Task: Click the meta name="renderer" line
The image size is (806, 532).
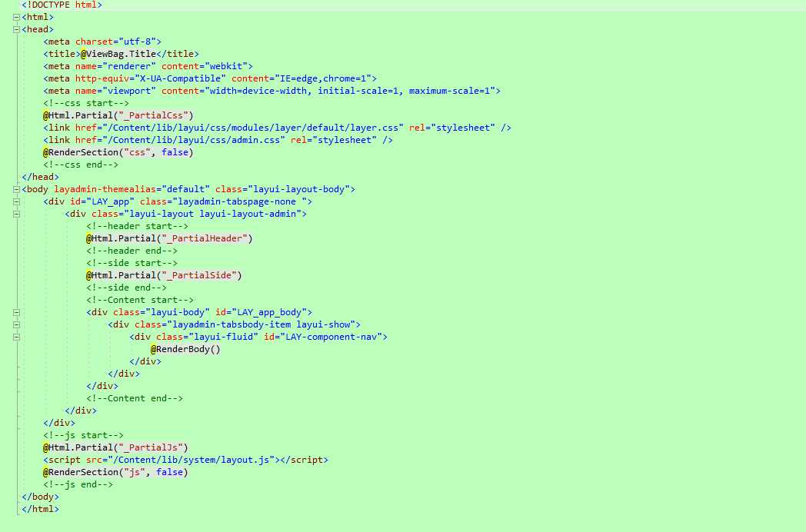Action: tap(148, 66)
